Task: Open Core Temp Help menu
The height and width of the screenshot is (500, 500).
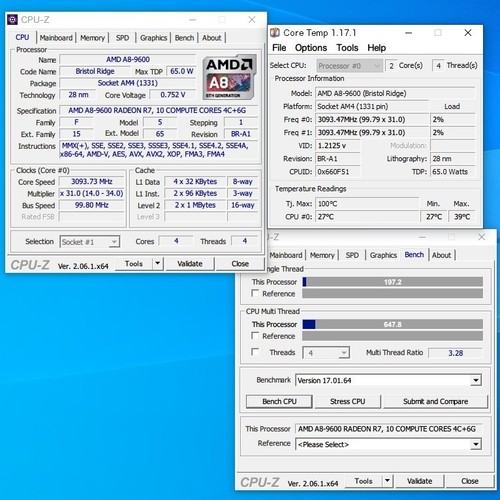Action: point(377,48)
